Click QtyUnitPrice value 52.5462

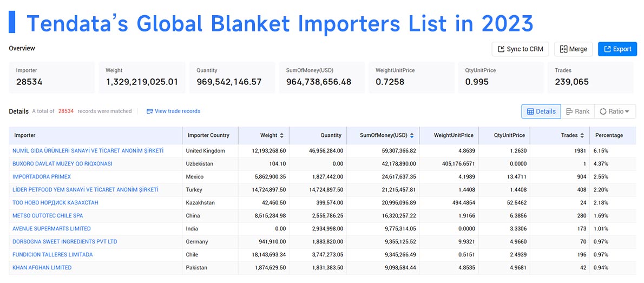(x=516, y=202)
